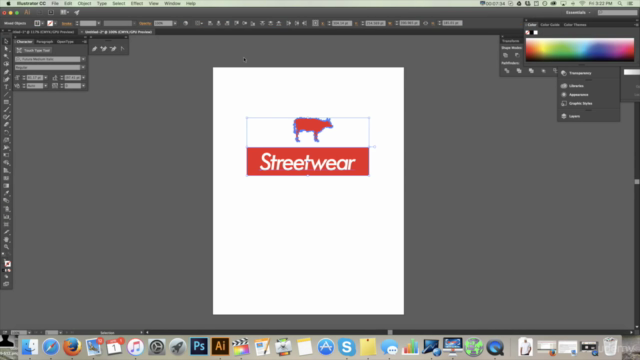Viewport: 640px width, 360px height.
Task: Select the Direct Selection tool
Action: tap(6, 49)
